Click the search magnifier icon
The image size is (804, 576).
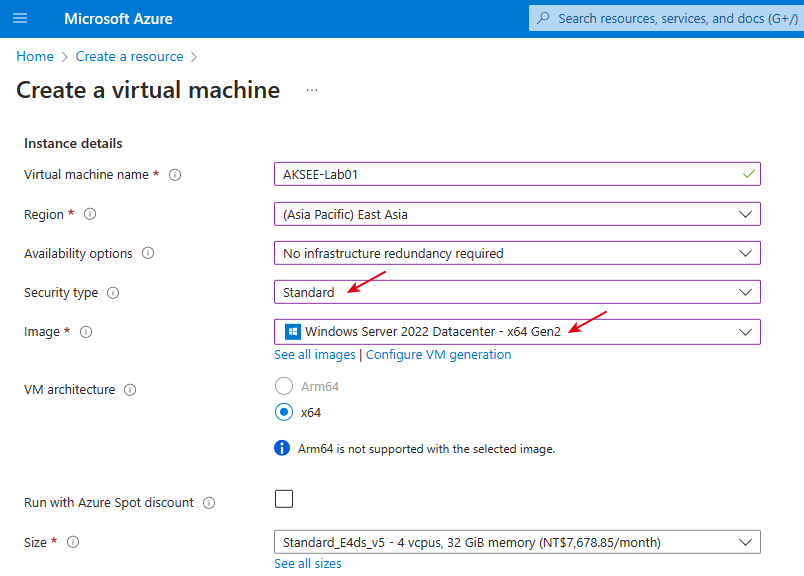[543, 18]
